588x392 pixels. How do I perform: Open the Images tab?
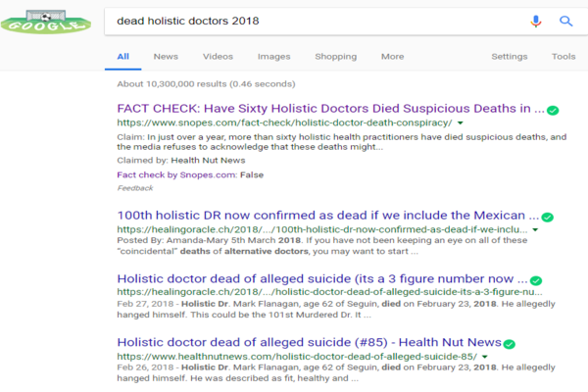click(x=273, y=57)
